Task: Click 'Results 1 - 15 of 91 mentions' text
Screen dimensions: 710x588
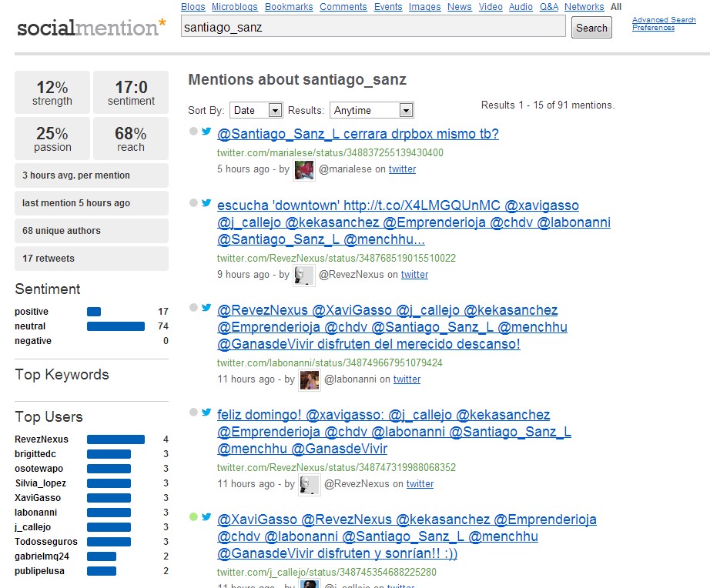Action: pyautogui.click(x=548, y=105)
